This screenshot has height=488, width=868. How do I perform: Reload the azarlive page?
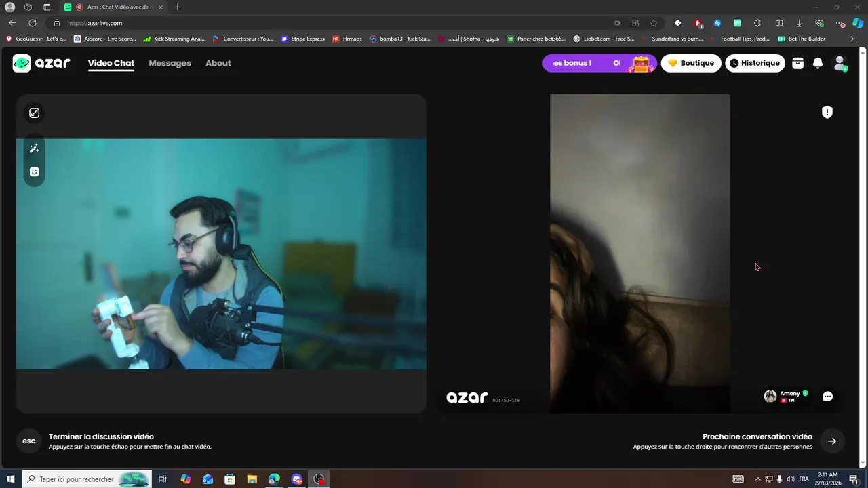click(32, 23)
